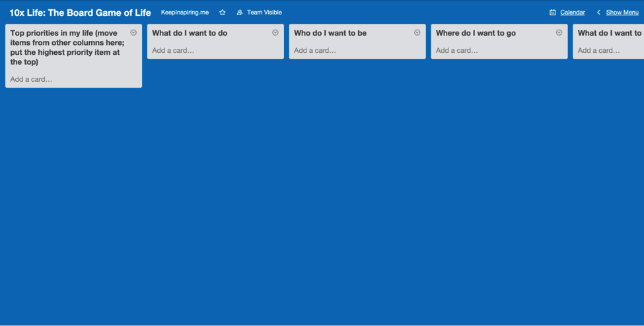This screenshot has height=326, width=644.
Task: Open list actions for 'Top priorities in my life'
Action: coord(133,32)
